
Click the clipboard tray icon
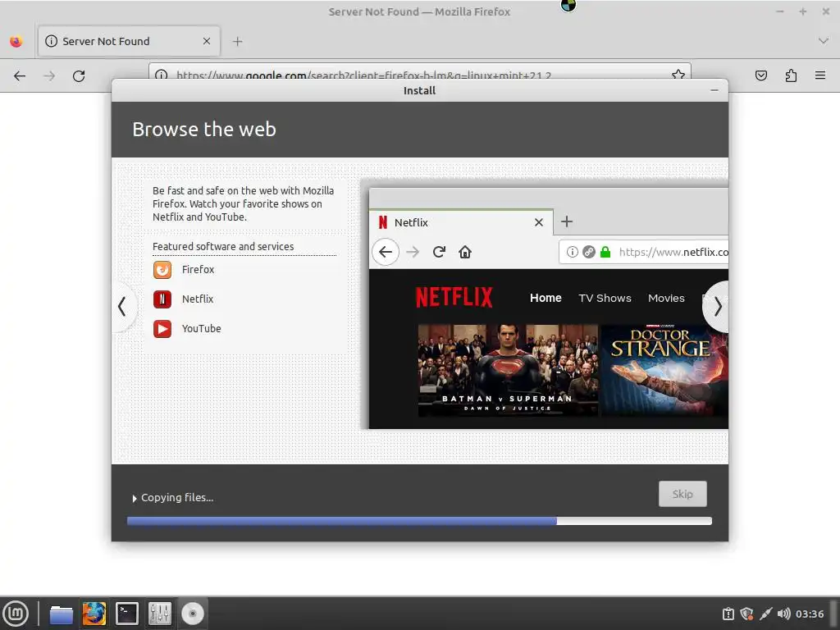728,614
